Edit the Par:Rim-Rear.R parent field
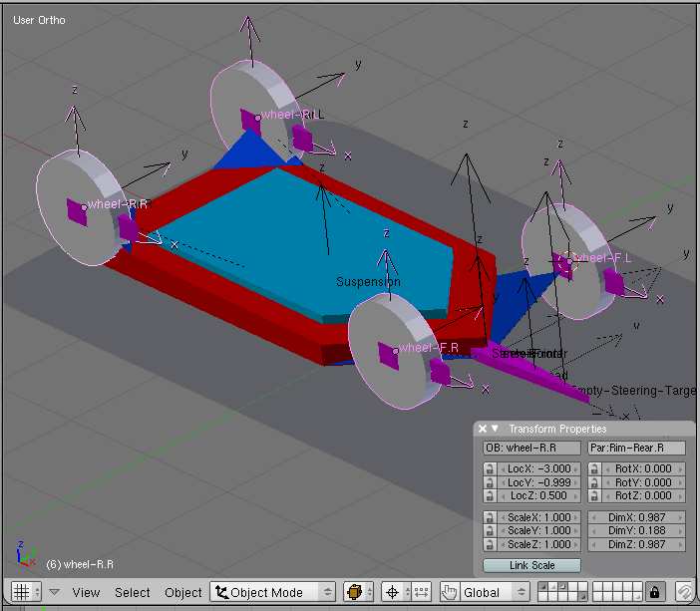 [636, 448]
